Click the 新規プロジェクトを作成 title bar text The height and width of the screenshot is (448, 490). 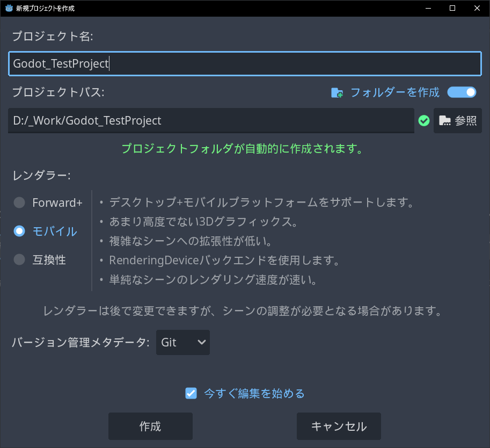46,9
